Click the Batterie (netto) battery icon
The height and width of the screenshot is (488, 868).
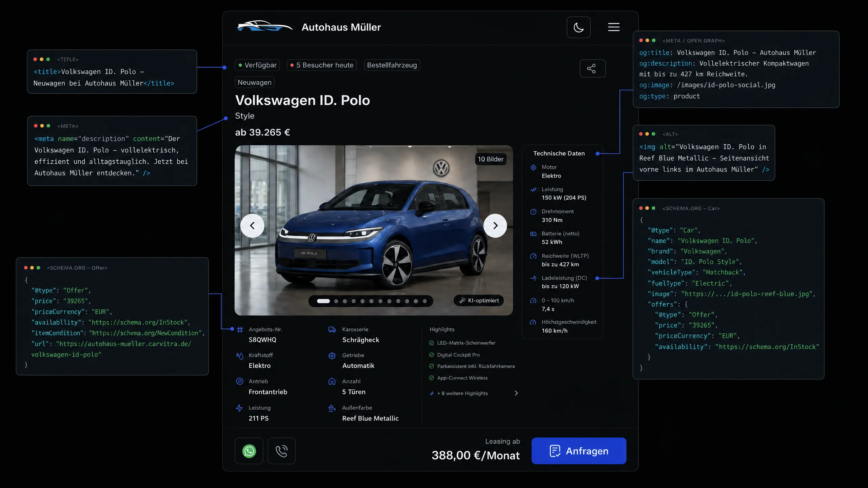tap(533, 234)
